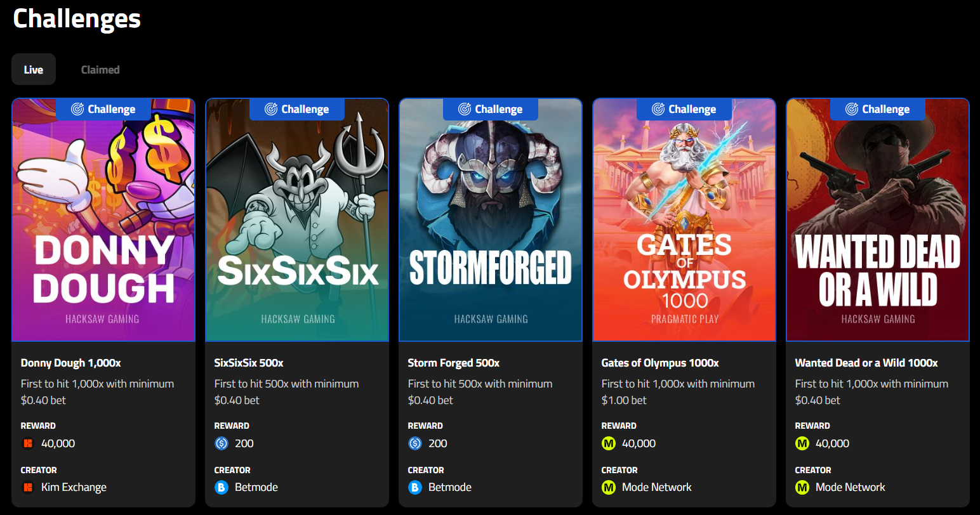Open creator Betmode on Storm Forged card
This screenshot has width=980, height=515.
coord(450,487)
